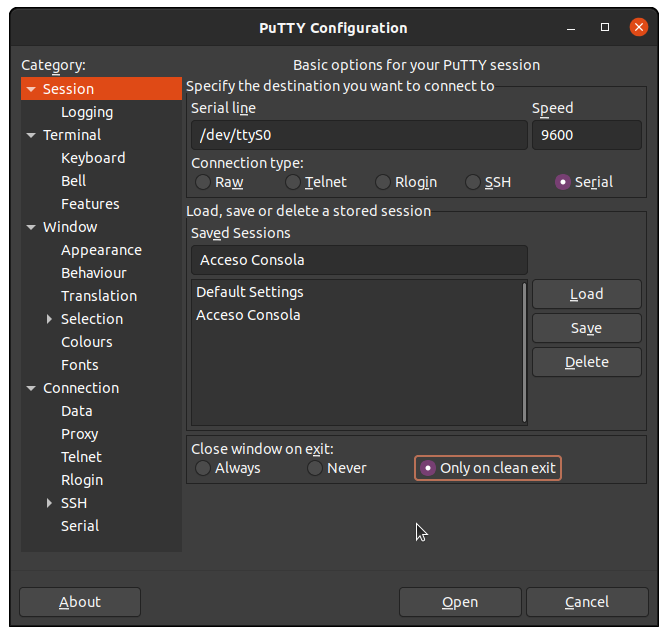Image resolution: width=668 pixels, height=636 pixels.
Task: Open the Telnet category in tree
Action: coord(81,457)
